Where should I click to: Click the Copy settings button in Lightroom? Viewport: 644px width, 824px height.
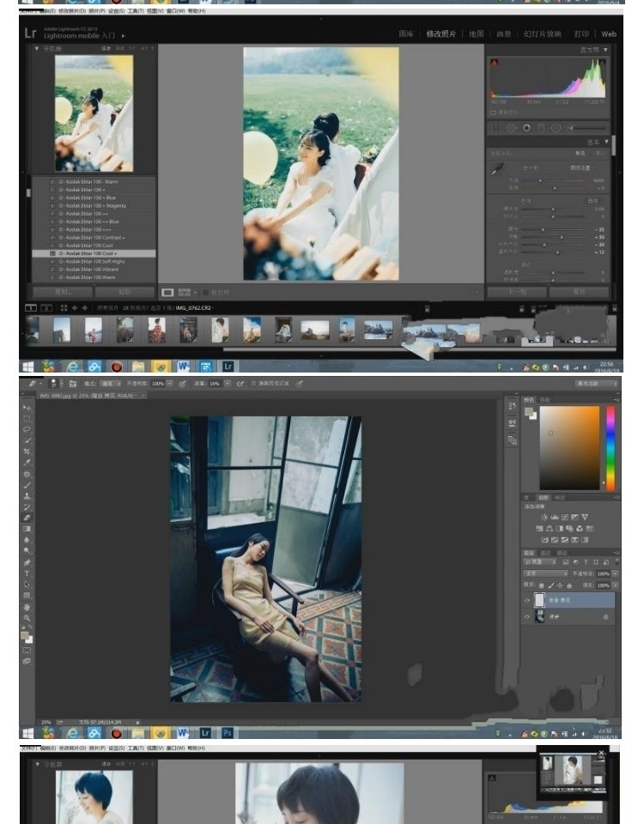[x=63, y=292]
